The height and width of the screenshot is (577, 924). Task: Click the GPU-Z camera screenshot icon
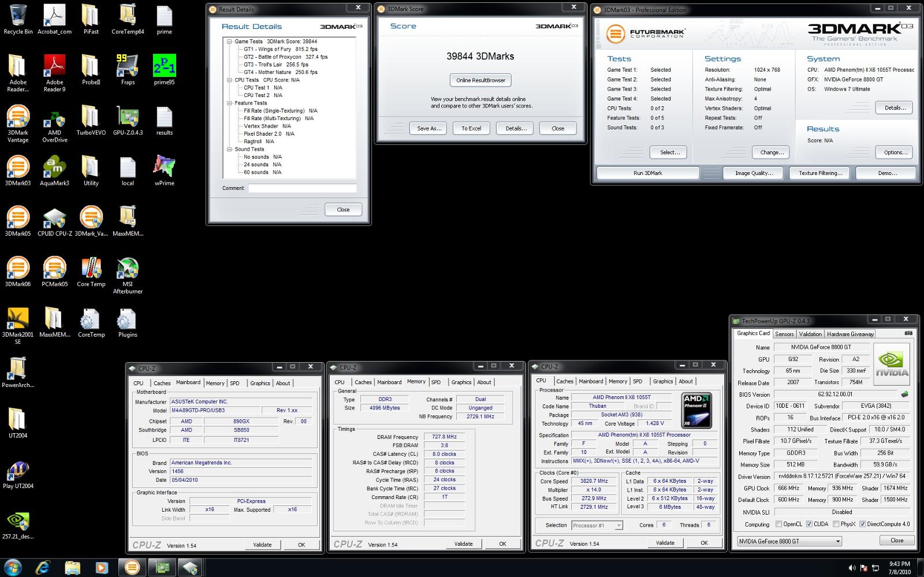coord(908,333)
